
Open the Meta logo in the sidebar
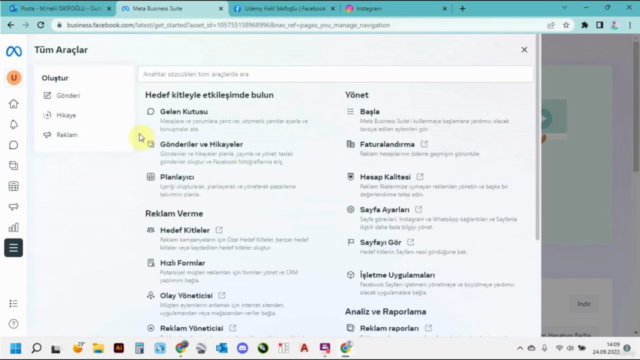click(14, 51)
